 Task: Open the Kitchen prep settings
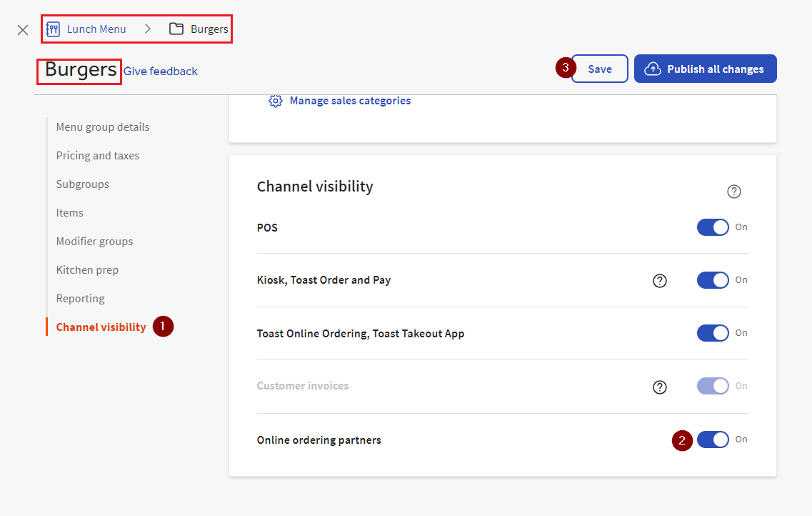(87, 269)
